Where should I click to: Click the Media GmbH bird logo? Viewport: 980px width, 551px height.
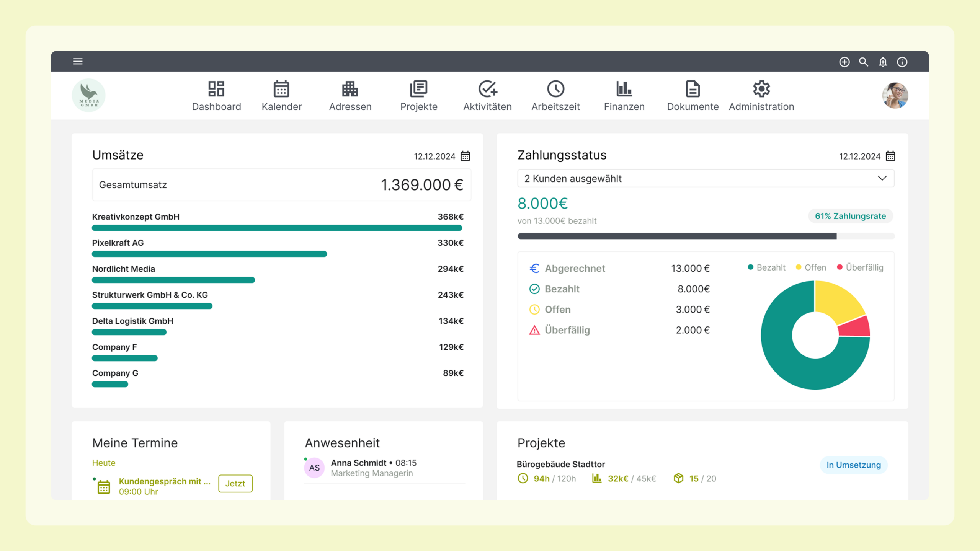(89, 95)
